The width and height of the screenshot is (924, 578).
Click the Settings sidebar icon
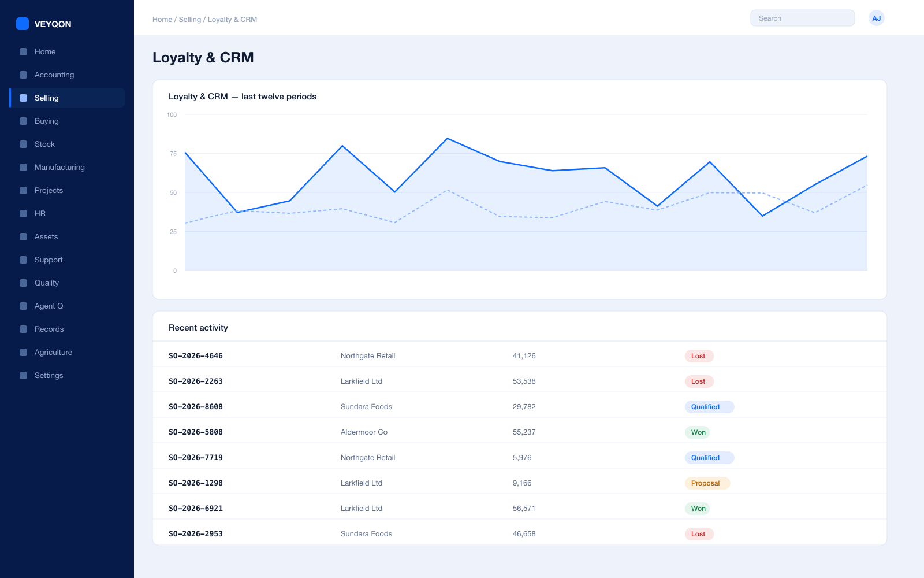23,375
